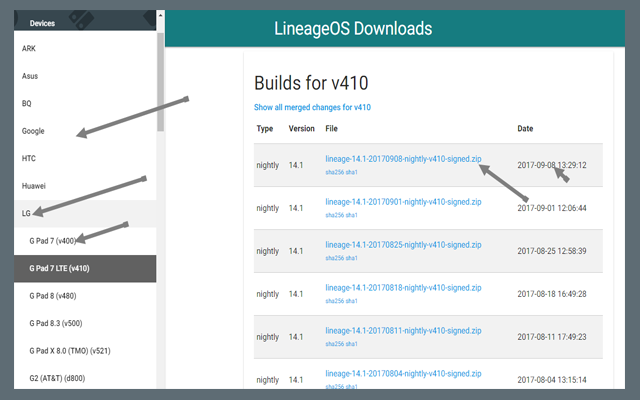Download the 20170901 nightly v410 build
This screenshot has width=640, height=400.
404,201
